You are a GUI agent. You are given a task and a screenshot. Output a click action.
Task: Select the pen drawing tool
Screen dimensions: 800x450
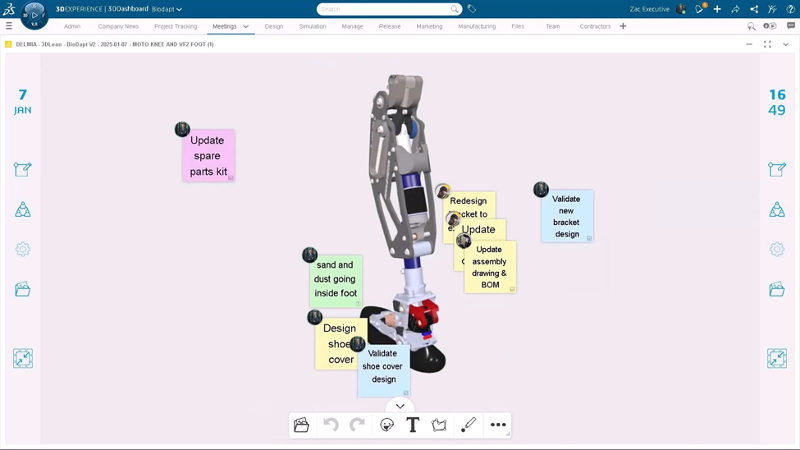click(468, 425)
